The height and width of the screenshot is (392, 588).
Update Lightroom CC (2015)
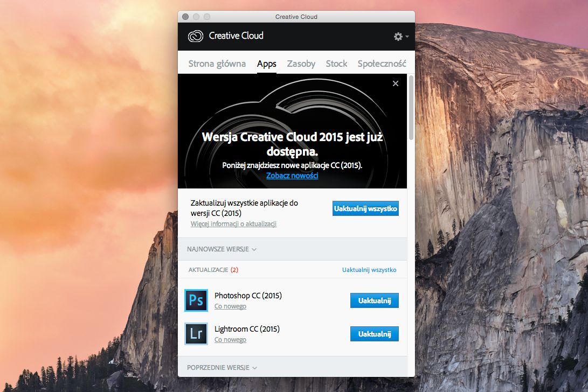[374, 334]
